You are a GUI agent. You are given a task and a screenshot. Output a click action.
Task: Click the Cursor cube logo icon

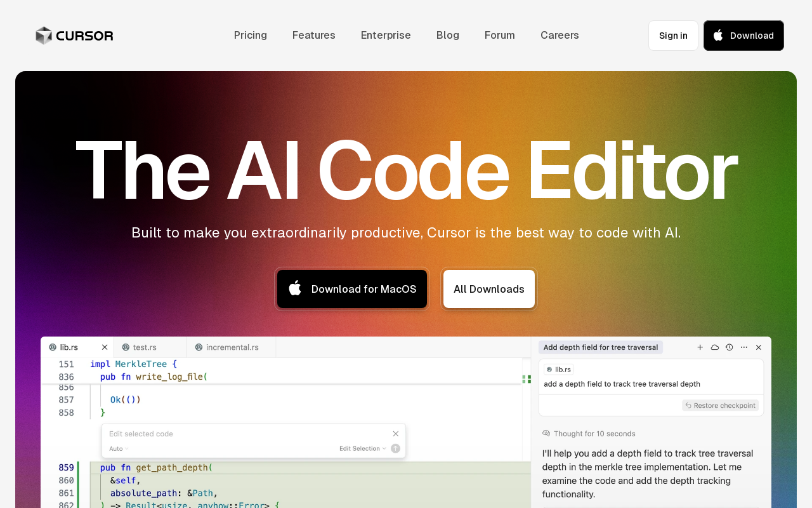44,36
